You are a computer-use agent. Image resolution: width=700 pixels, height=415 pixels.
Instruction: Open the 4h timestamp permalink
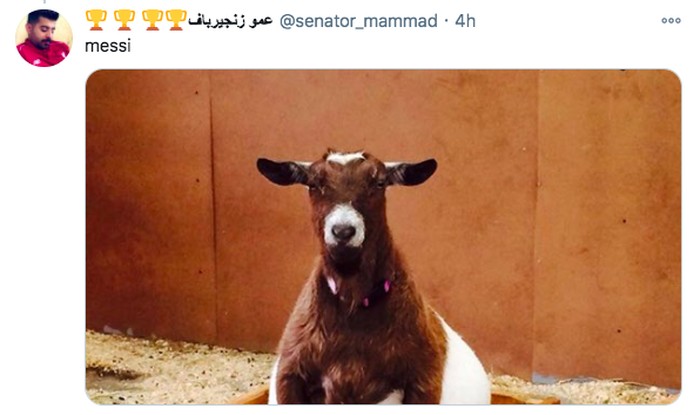[465, 21]
